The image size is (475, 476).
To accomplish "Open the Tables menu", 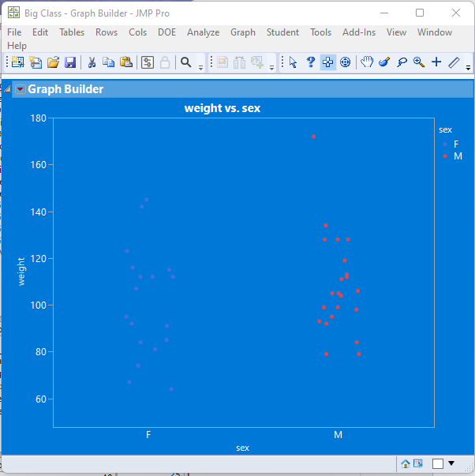I will pyautogui.click(x=72, y=32).
